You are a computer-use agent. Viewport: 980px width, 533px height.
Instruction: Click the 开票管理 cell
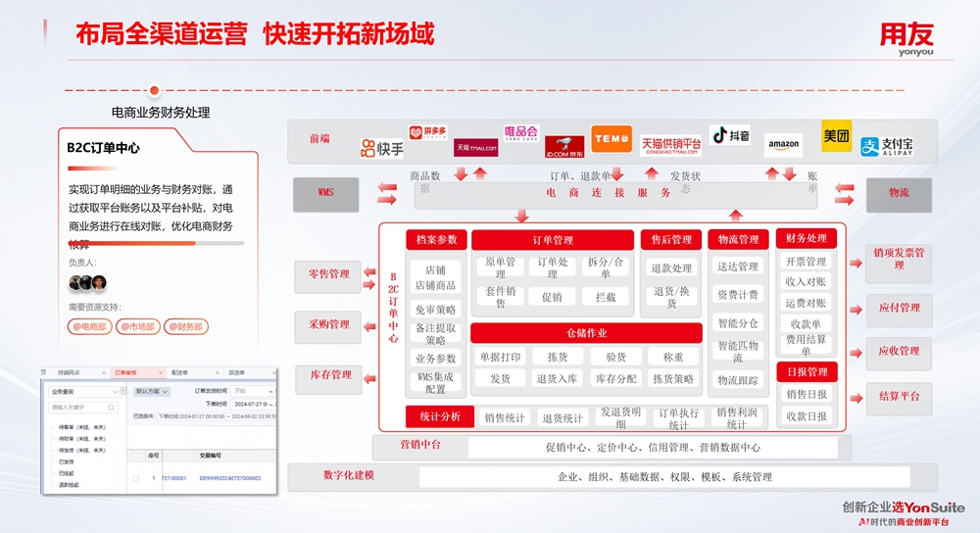(x=806, y=262)
